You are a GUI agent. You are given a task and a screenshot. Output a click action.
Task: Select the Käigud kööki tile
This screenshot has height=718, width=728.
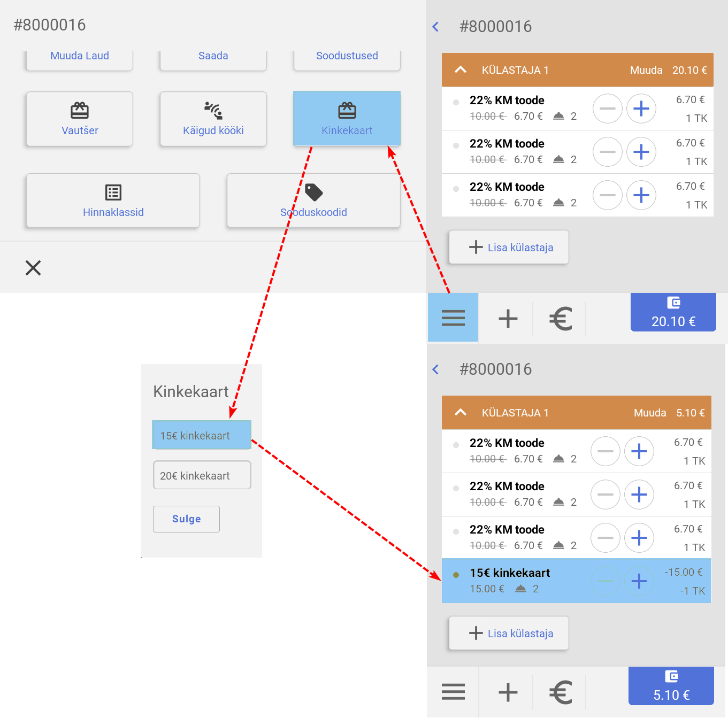(213, 119)
